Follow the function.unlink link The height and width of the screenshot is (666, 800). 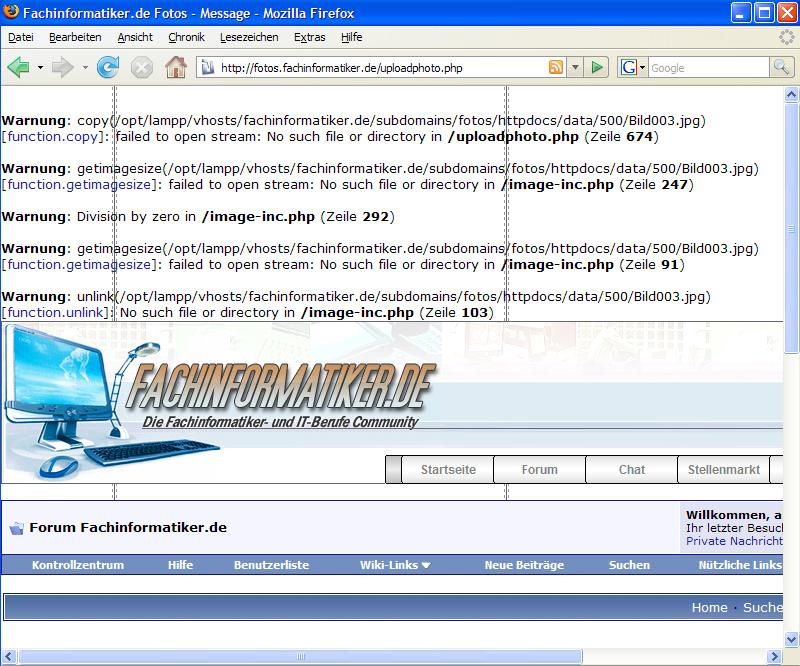(x=56, y=313)
